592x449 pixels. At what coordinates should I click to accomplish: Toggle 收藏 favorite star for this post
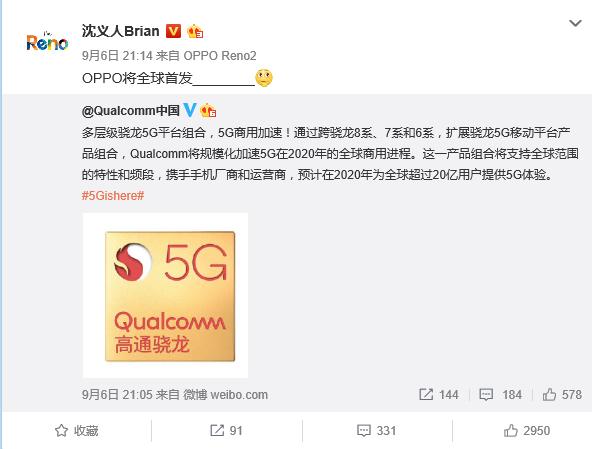tap(77, 430)
